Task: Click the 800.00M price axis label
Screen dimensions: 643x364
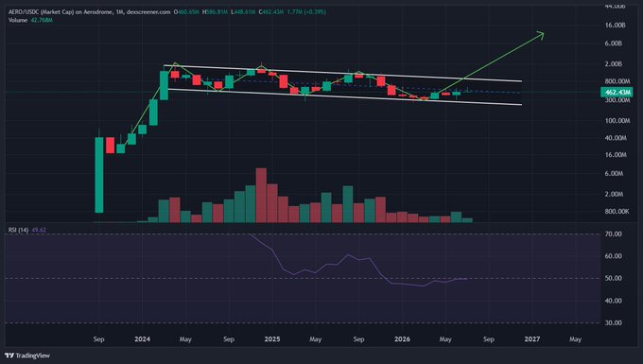Action: [x=617, y=81]
